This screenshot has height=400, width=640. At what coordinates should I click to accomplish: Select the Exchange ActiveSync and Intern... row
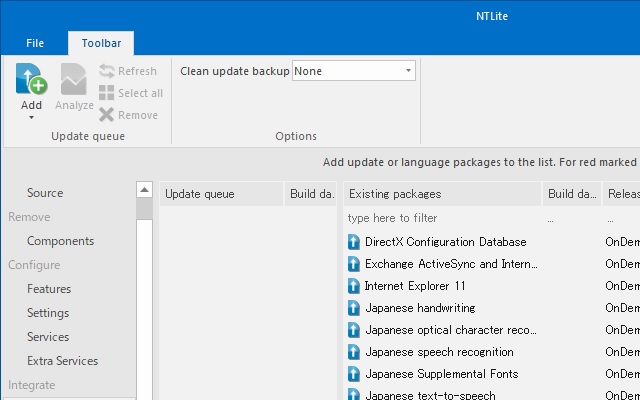(451, 264)
